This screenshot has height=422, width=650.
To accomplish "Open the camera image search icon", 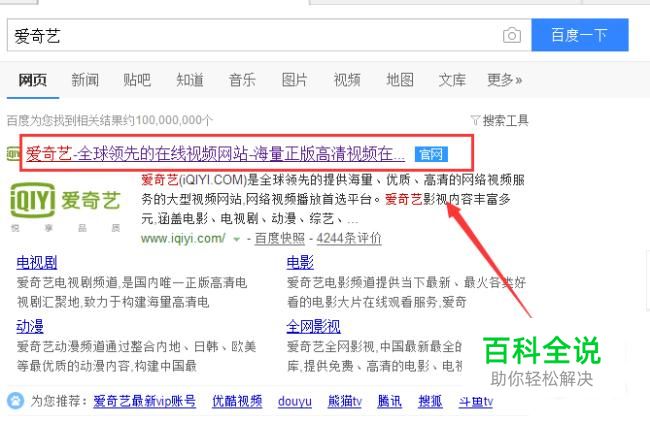I will click(x=512, y=35).
